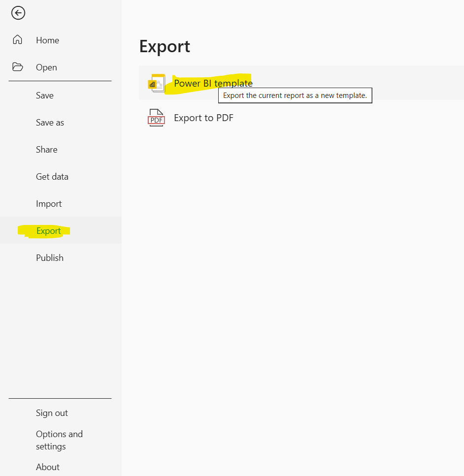Click the Export to PDF text label
464x476 pixels.
pyautogui.click(x=203, y=118)
